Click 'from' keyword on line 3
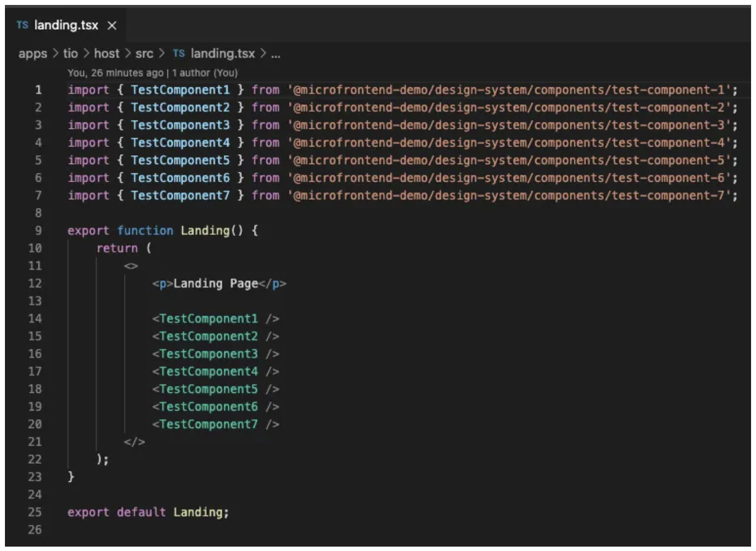The width and height of the screenshot is (756, 551). click(266, 125)
